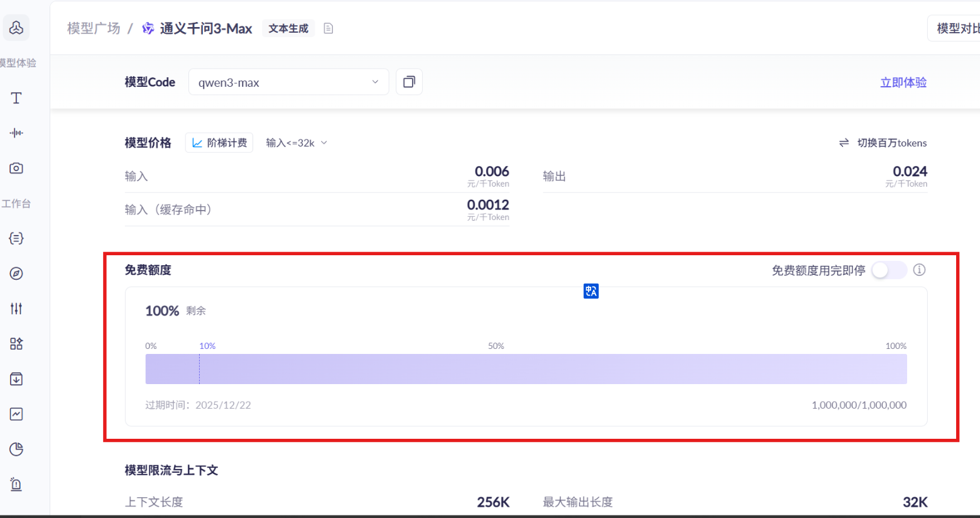Click the 模型限流与上下文 heading
Image resolution: width=980 pixels, height=518 pixels.
pos(171,470)
